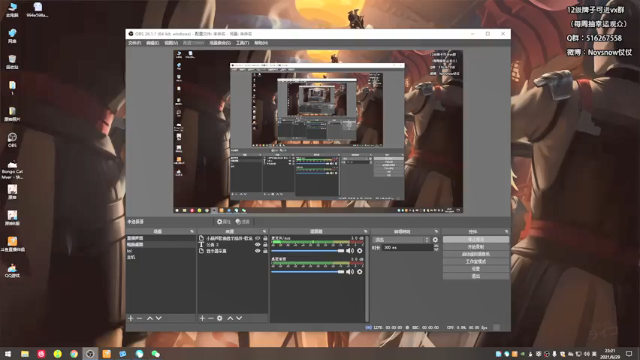Select the This PC desktop icon

[x=12, y=10]
